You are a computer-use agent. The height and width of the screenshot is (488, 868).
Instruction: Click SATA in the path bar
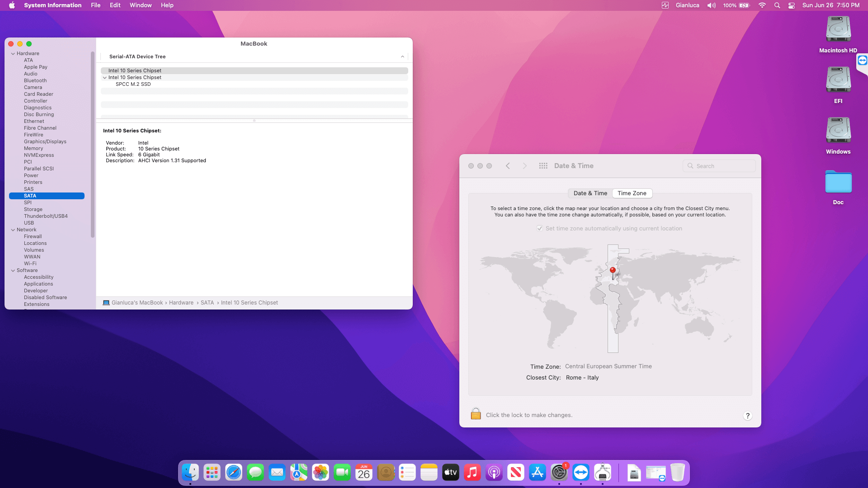click(208, 303)
